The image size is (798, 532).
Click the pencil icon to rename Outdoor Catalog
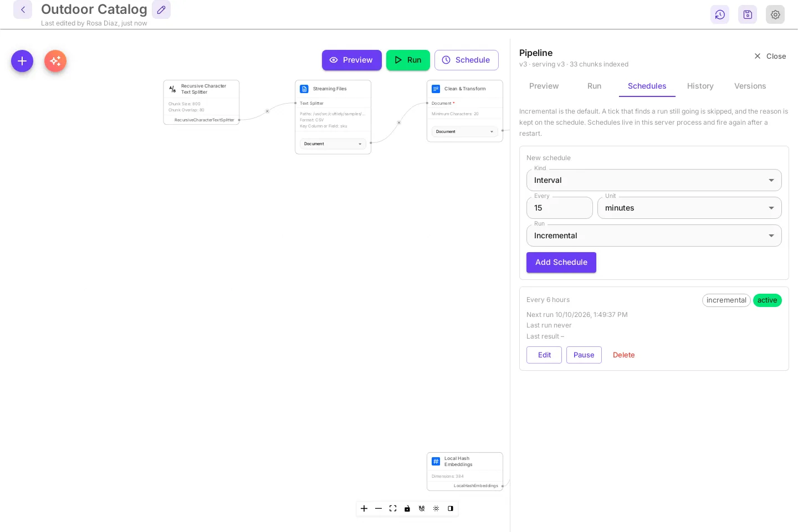click(x=161, y=9)
